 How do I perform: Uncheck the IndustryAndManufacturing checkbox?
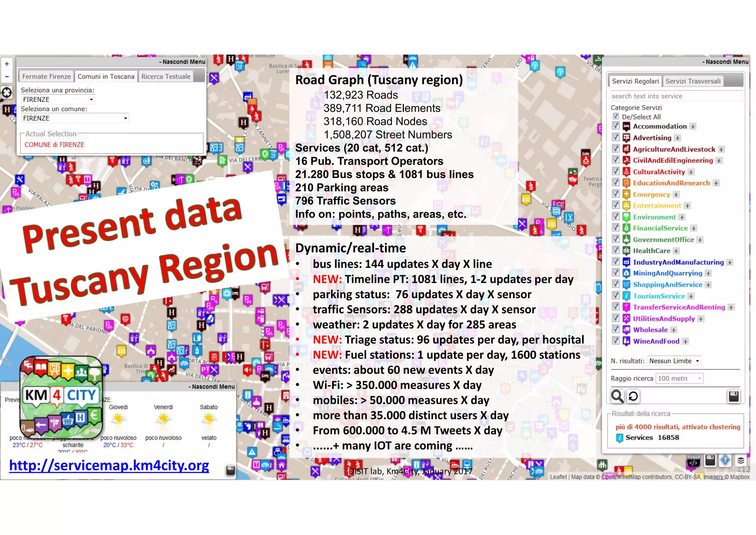click(x=616, y=261)
